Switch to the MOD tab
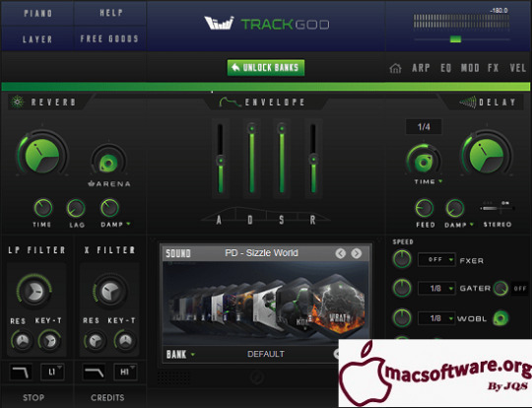Screen dimensions: 532x408 point(470,68)
